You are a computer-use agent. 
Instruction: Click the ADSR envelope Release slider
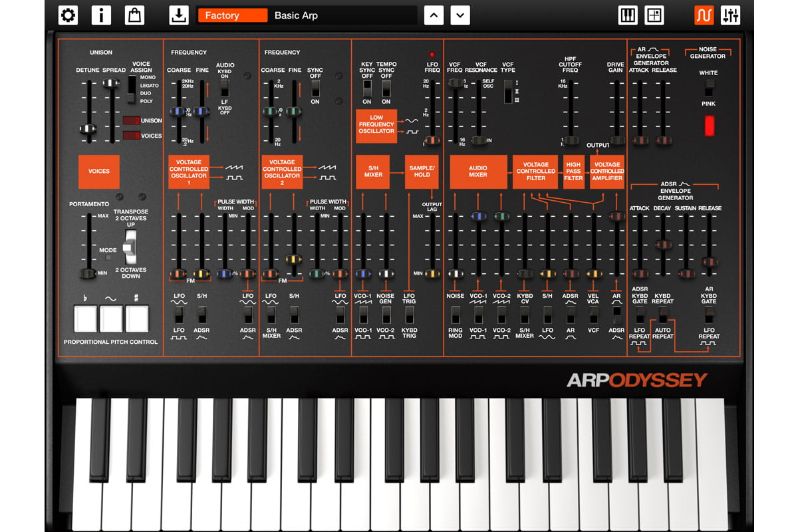(x=709, y=262)
